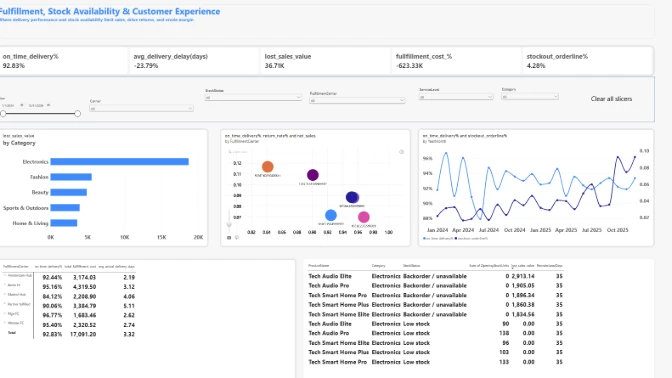Click the purple bubble in scatter chart
This screenshot has height=378, width=672.
pyautogui.click(x=313, y=175)
